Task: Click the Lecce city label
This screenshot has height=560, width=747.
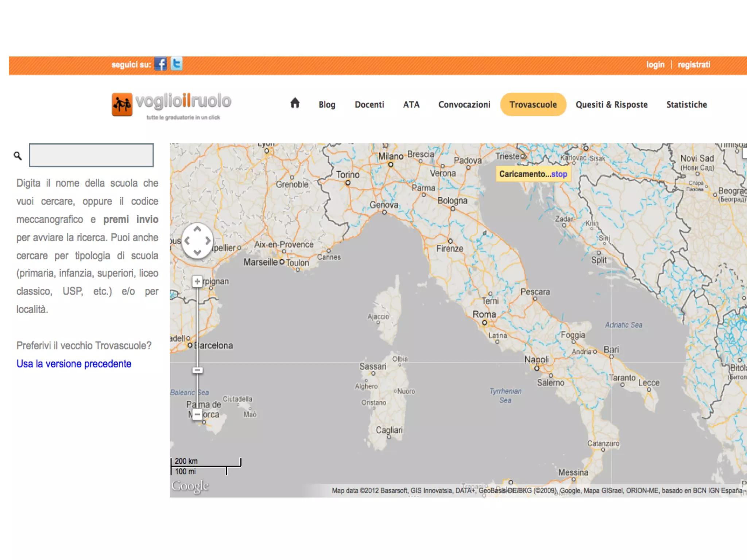Action: coord(649,383)
